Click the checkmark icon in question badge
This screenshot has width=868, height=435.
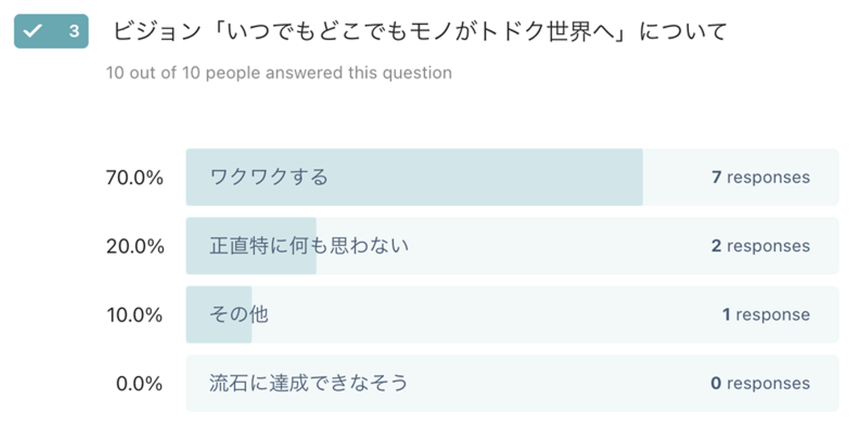click(33, 31)
